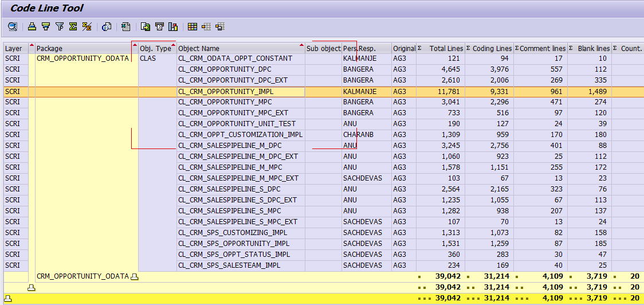Sort the list in ascending order
644x305 pixels.
click(32, 27)
